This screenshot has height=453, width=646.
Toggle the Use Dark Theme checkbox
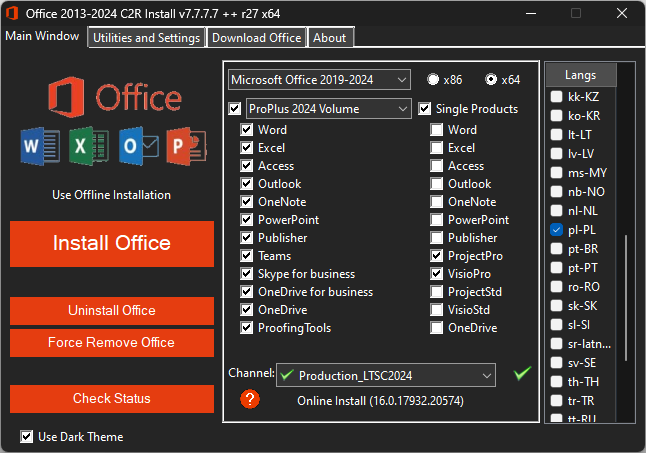point(26,437)
